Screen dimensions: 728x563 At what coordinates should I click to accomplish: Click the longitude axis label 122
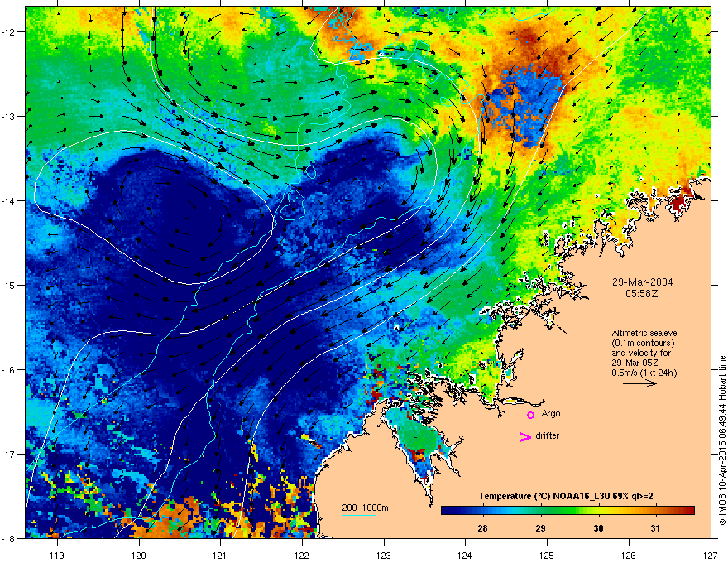(x=302, y=555)
